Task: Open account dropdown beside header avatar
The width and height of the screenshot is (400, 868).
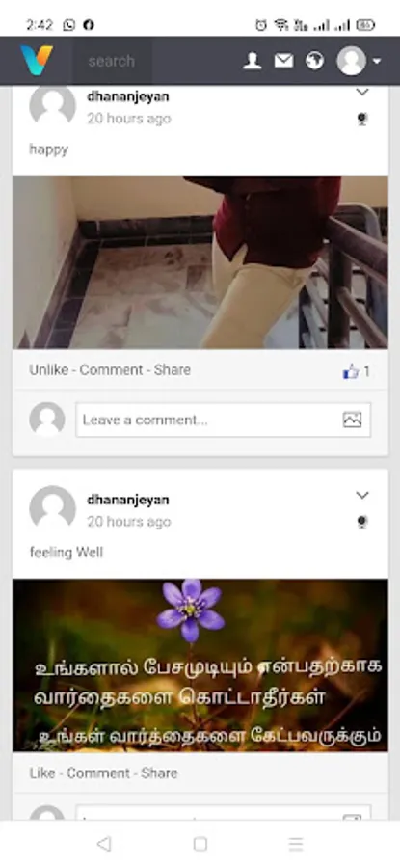Action: click(377, 61)
